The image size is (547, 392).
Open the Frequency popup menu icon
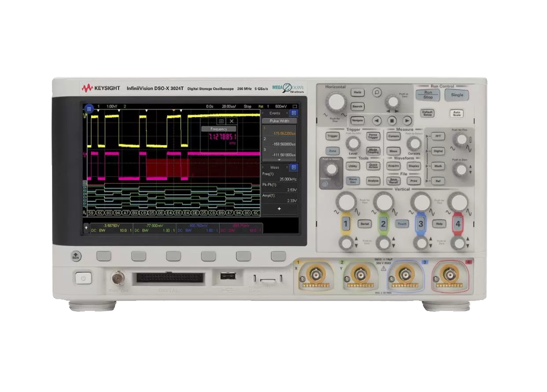(221, 121)
